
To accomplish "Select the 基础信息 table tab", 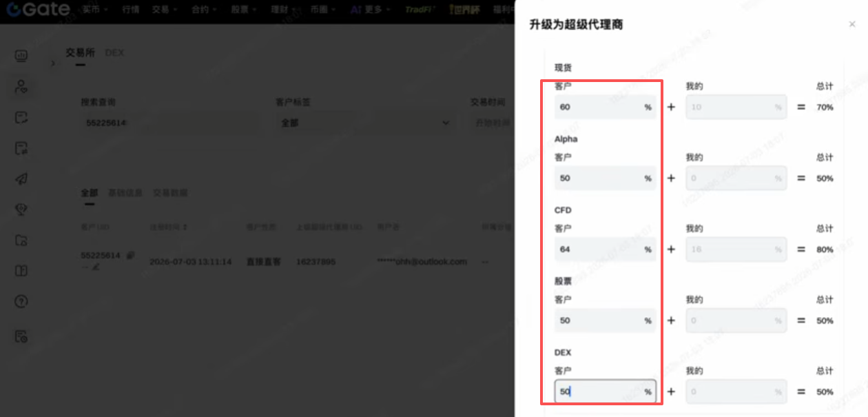I will click(x=125, y=192).
